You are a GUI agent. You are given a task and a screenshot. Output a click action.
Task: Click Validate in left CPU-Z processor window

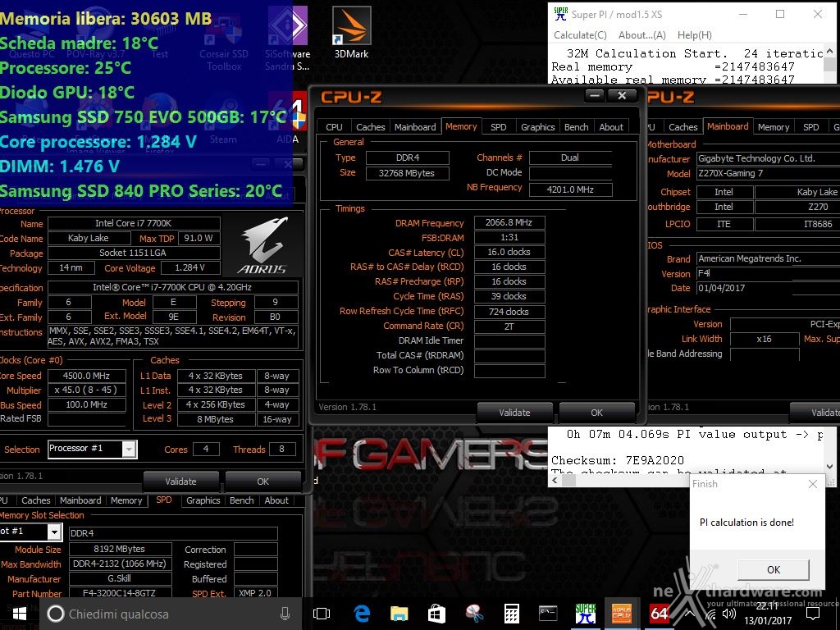pos(180,481)
